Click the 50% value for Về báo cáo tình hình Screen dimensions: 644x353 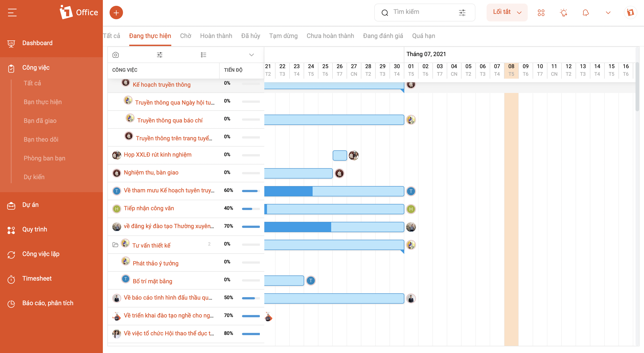tap(228, 297)
